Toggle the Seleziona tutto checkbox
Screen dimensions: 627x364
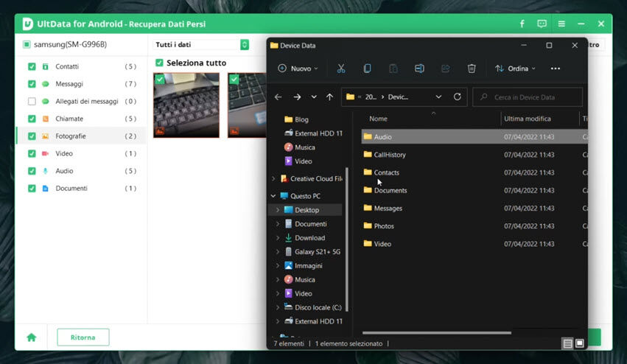tap(159, 63)
